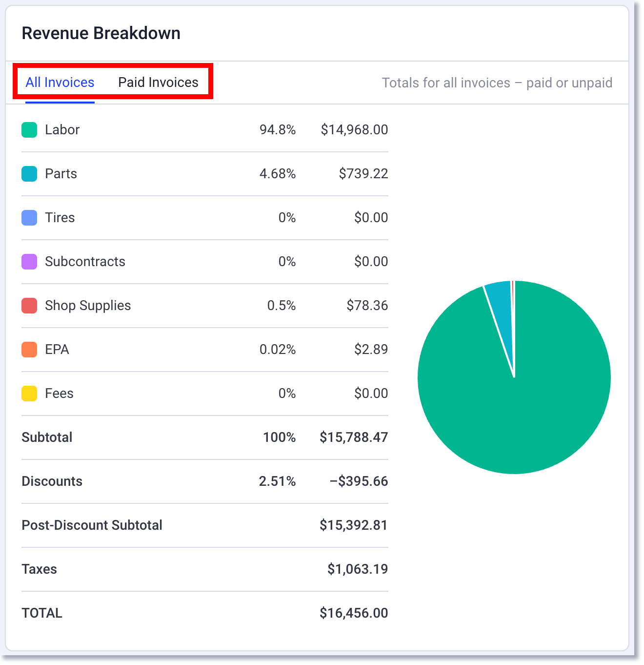Click the Subcontracts purple color swatch
The image size is (644, 665).
29,261
